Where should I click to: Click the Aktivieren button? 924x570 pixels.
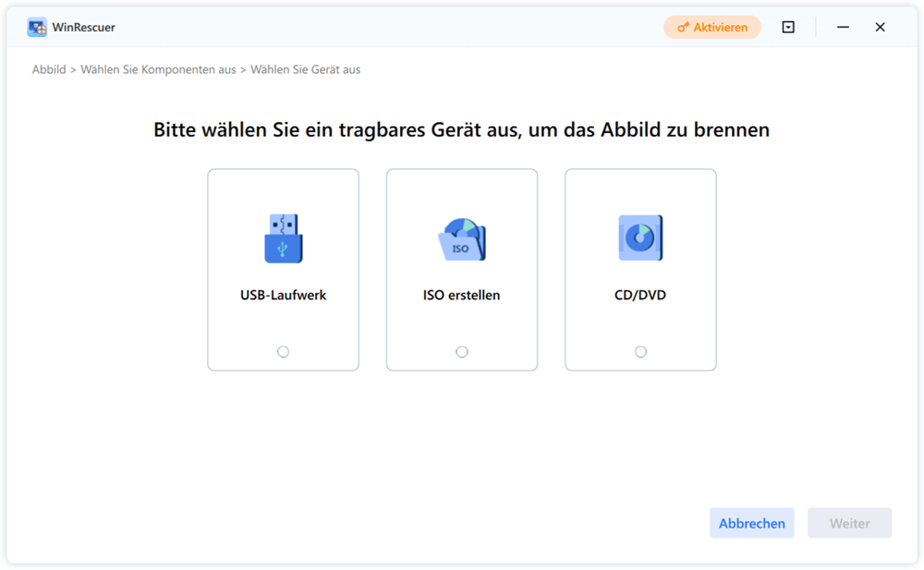tap(712, 28)
